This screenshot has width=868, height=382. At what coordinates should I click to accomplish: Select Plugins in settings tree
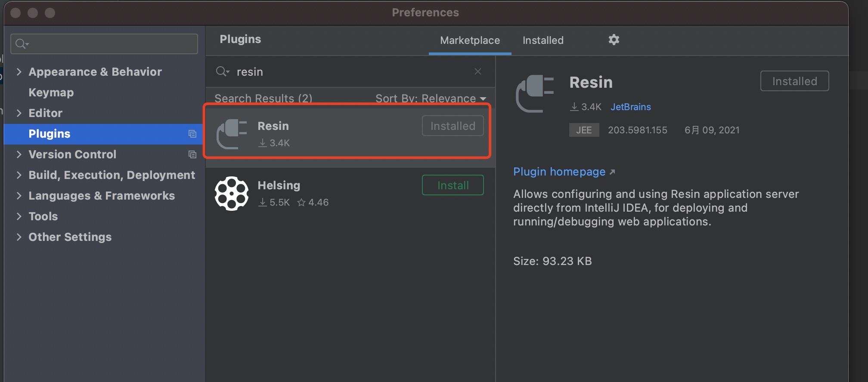pos(104,134)
